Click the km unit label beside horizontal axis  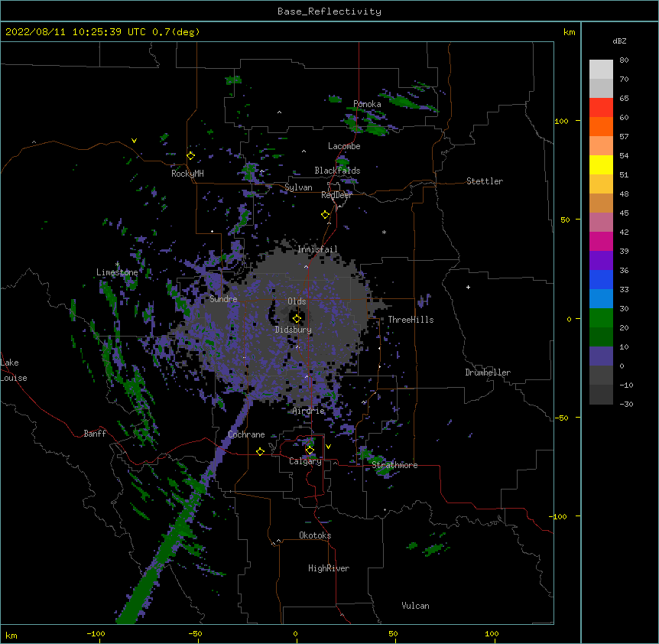11,636
